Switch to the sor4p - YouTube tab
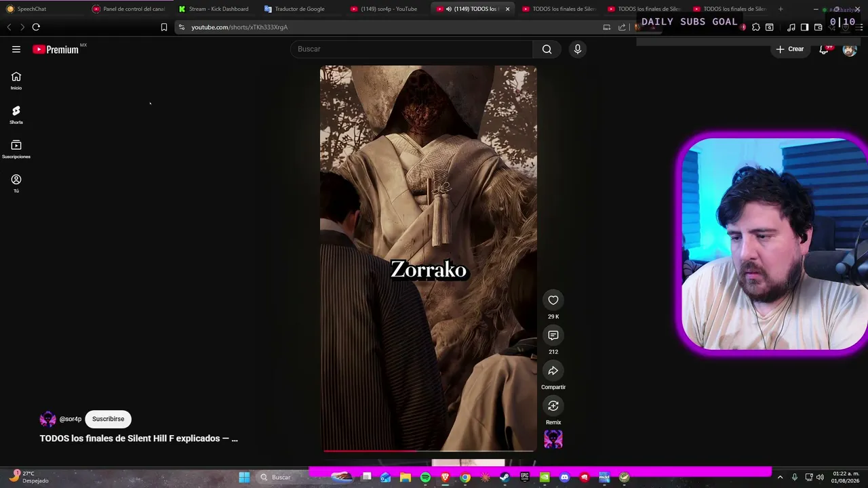The height and width of the screenshot is (488, 868). pos(387,9)
